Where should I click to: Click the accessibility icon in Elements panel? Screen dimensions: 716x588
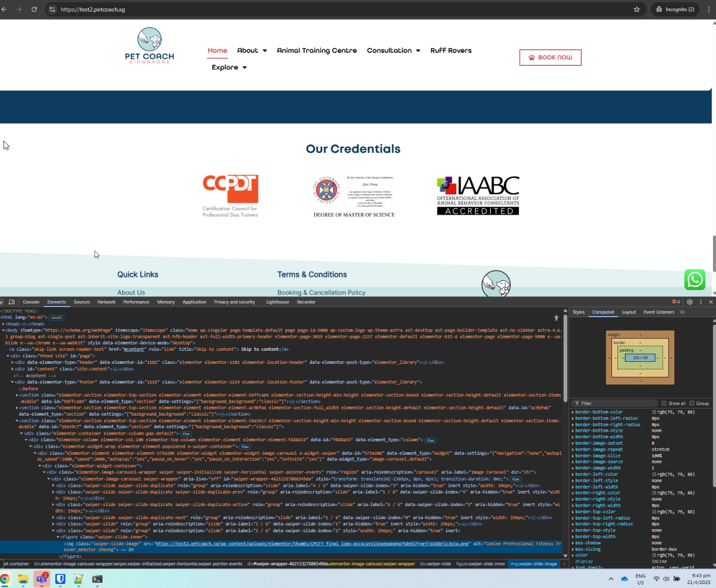coord(556,318)
